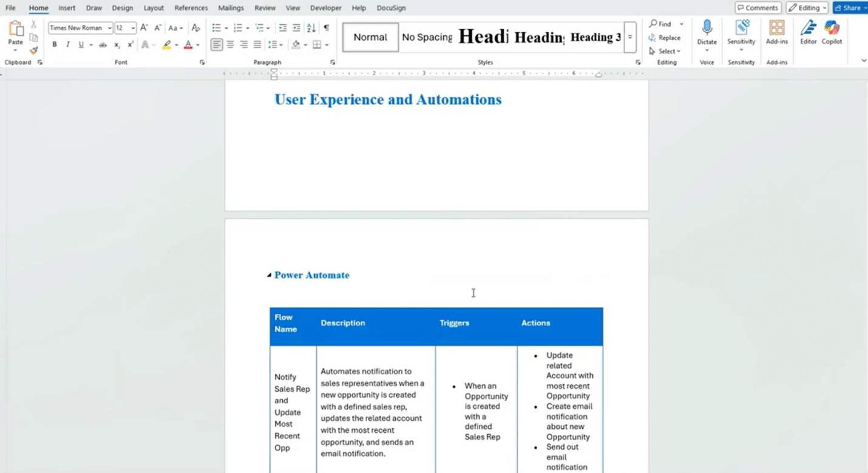Toggle superscript formatting
Screen dimensions: 868x473
[x=131, y=45]
